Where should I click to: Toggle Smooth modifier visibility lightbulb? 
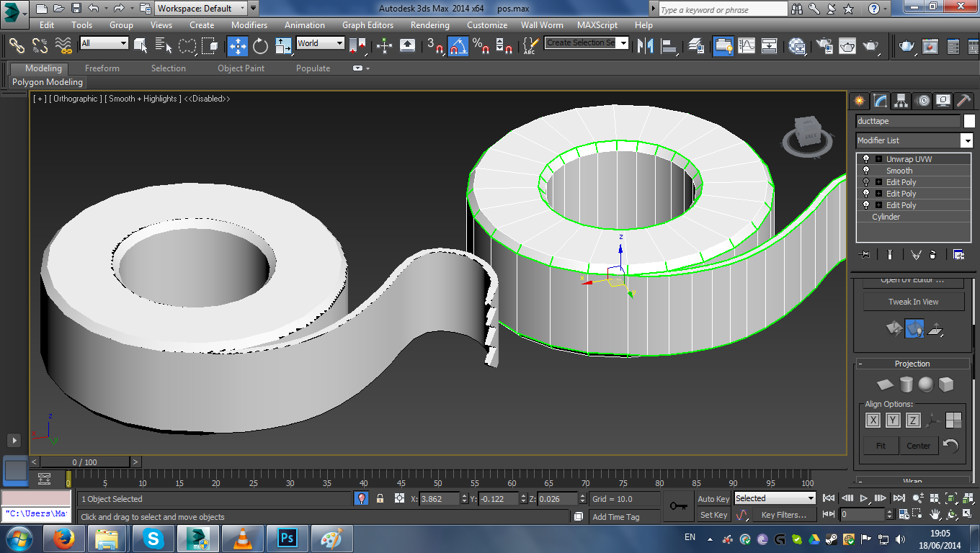[865, 171]
